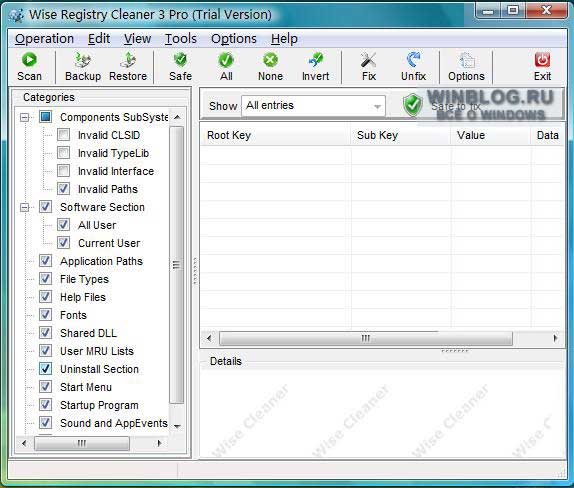The image size is (574, 488).
Task: Click the vertical splitter beside Categories
Action: 195,271
